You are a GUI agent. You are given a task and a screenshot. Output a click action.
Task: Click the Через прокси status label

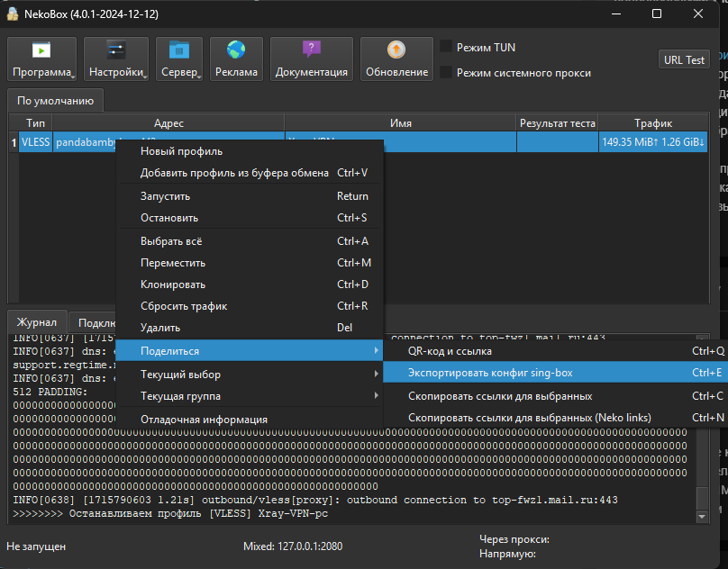click(514, 539)
